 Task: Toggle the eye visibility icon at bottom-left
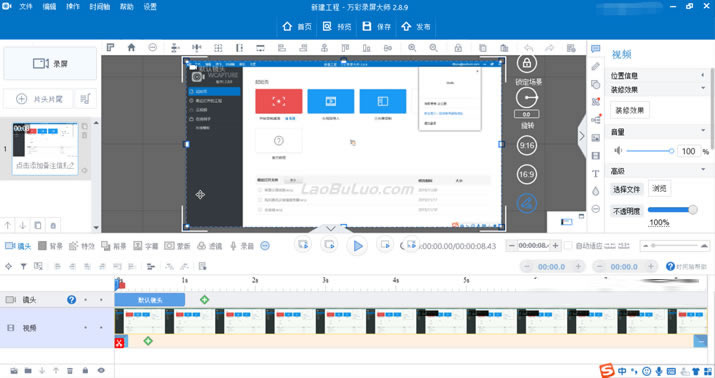(101, 371)
